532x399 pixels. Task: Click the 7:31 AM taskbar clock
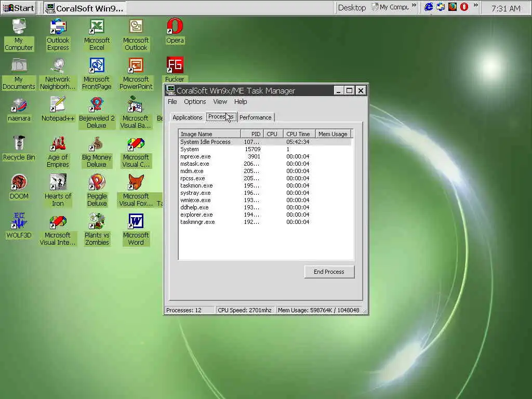[x=506, y=8]
